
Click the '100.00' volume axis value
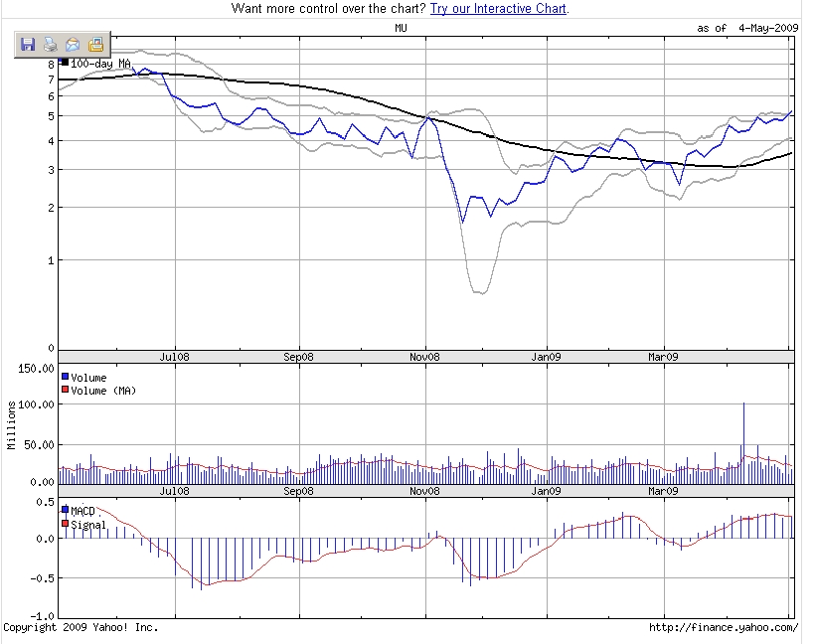(36, 404)
